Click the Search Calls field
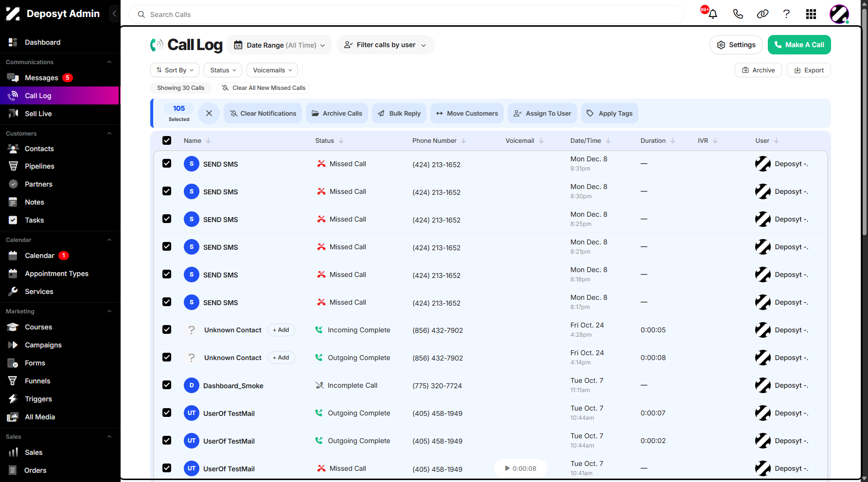Image resolution: width=868 pixels, height=482 pixels. (x=407, y=15)
